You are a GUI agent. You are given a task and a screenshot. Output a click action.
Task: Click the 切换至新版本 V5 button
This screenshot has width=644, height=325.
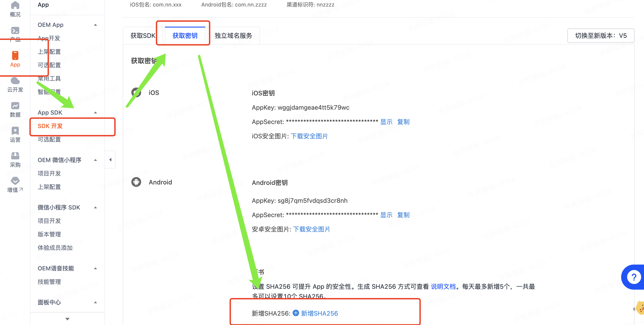tap(601, 36)
